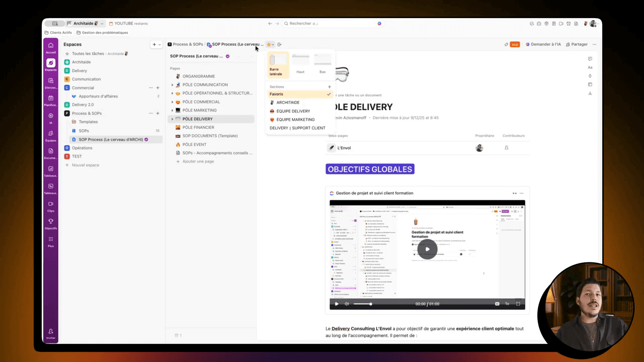Click the contributor person icon for L'Envol

coord(506,148)
